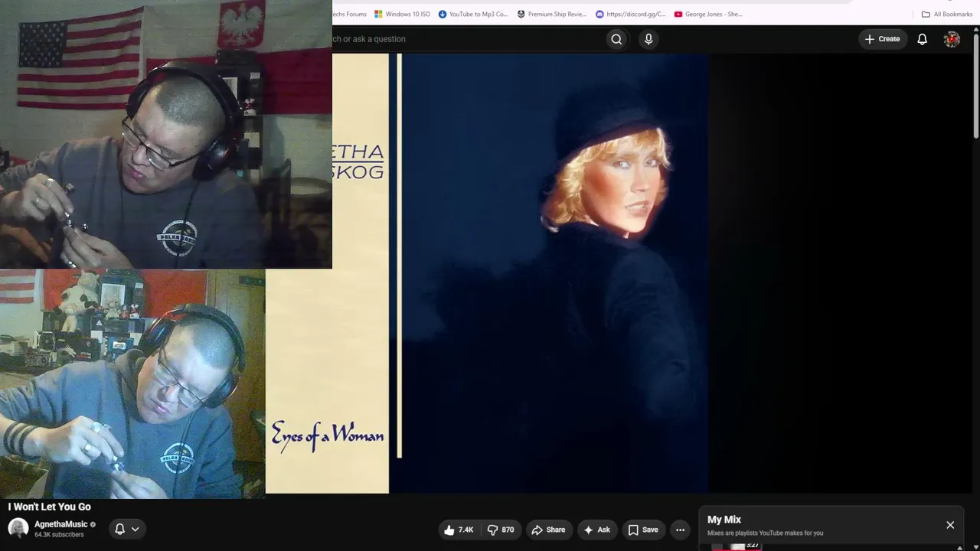Dislike the video showing 870
980x551 pixels.
[x=501, y=530]
